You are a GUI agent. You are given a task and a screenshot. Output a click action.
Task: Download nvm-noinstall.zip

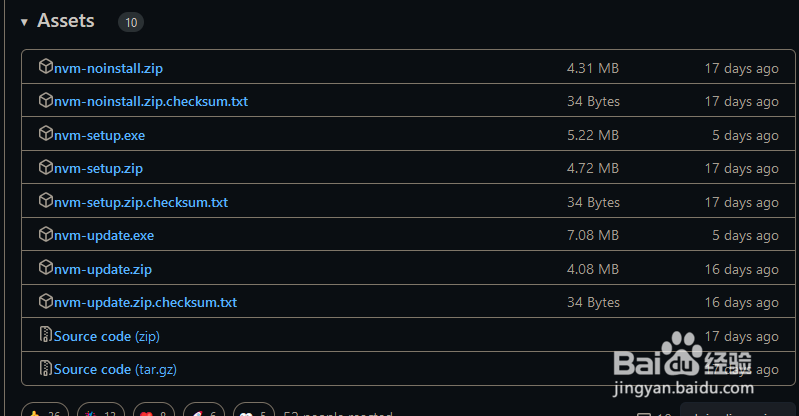(x=109, y=68)
